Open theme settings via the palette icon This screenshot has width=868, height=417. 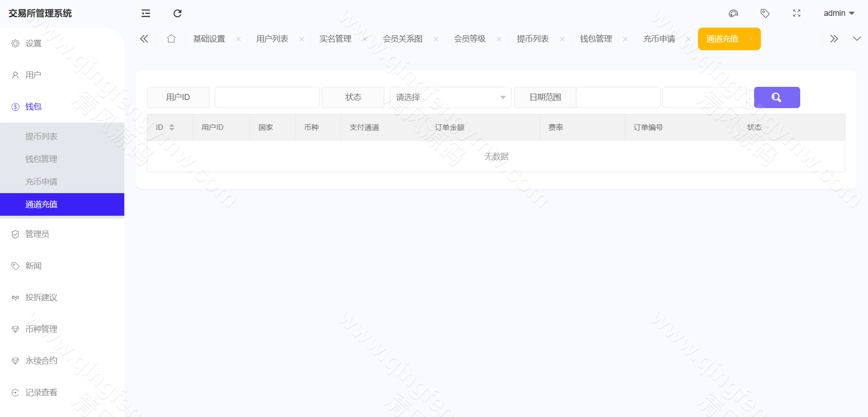click(x=733, y=13)
